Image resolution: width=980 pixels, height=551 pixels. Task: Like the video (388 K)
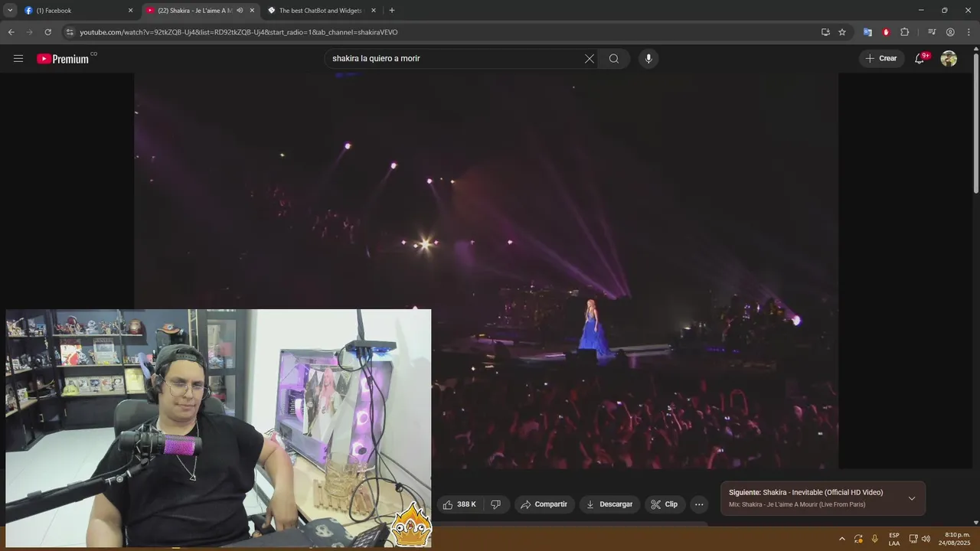coord(460,504)
